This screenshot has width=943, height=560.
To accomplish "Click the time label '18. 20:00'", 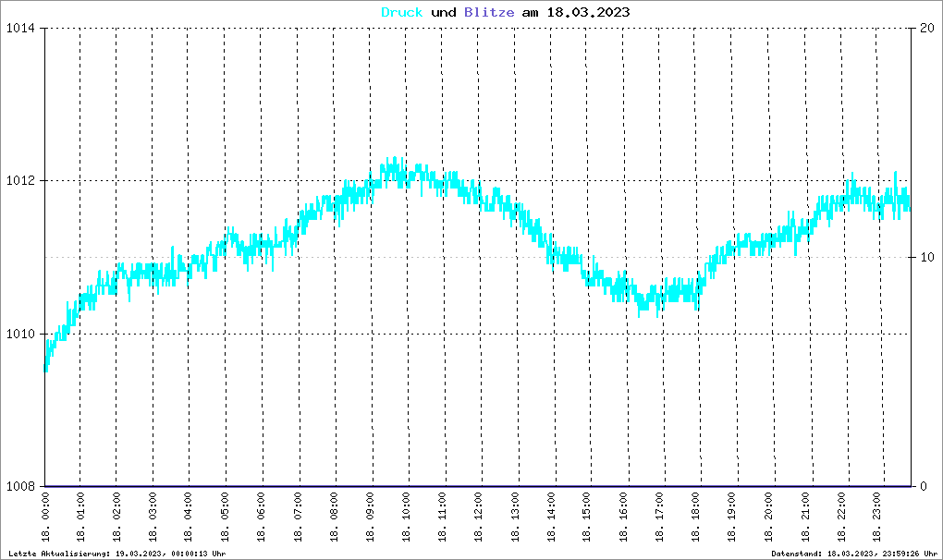I will click(768, 517).
